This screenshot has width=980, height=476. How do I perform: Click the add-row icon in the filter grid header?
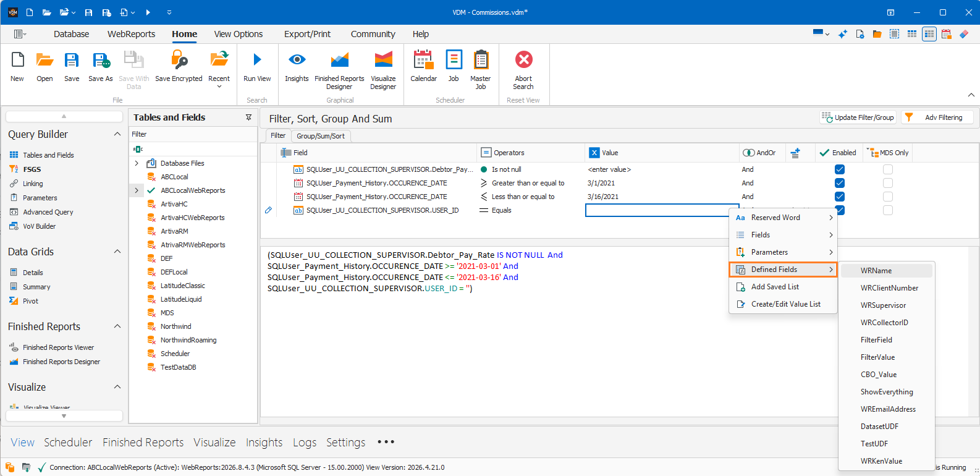[x=795, y=153]
